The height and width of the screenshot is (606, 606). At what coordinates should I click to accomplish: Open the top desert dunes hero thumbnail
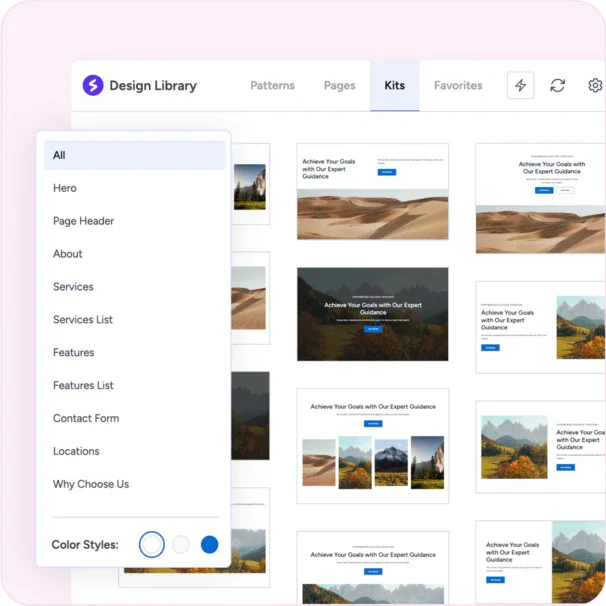click(x=372, y=191)
